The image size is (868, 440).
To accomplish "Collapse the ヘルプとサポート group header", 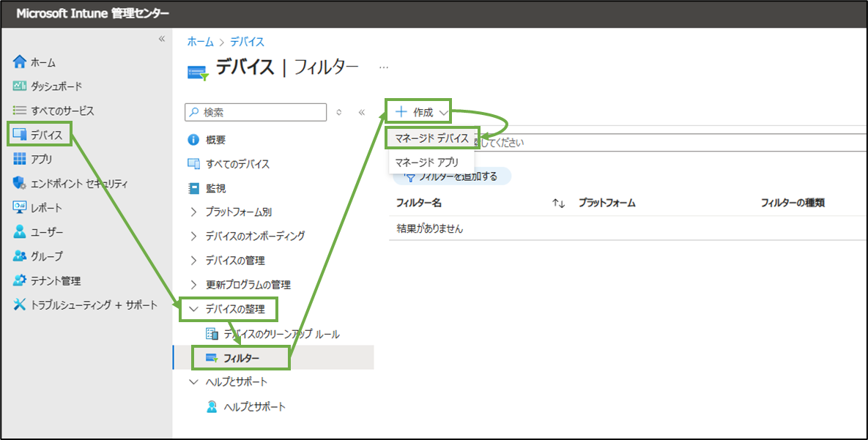I will click(x=193, y=382).
